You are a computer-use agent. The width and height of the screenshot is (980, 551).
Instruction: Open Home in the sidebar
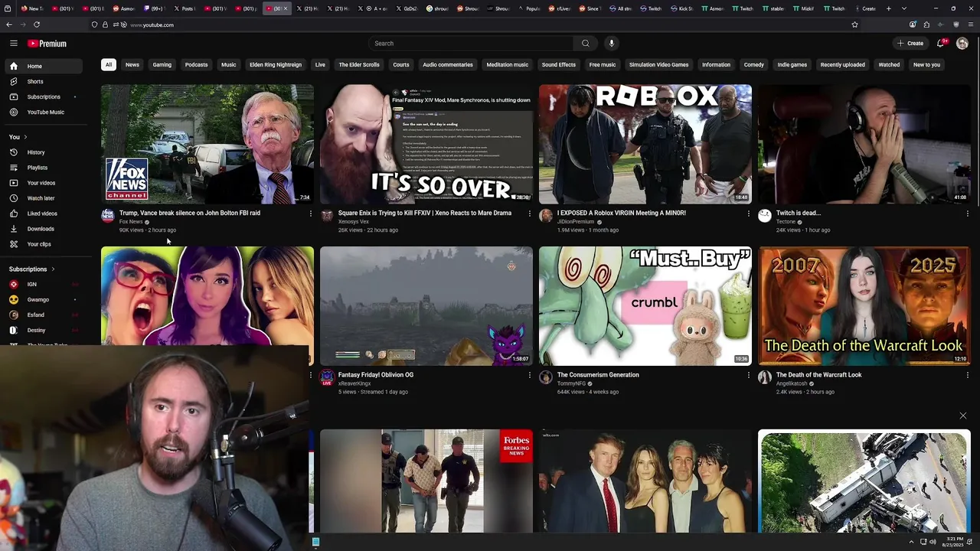(x=44, y=66)
